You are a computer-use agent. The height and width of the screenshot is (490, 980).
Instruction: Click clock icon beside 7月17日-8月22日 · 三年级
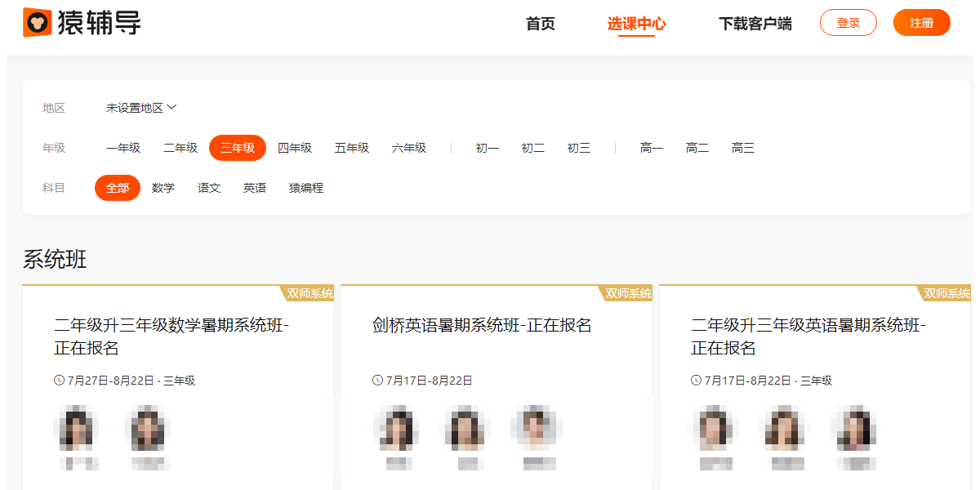[x=696, y=381]
